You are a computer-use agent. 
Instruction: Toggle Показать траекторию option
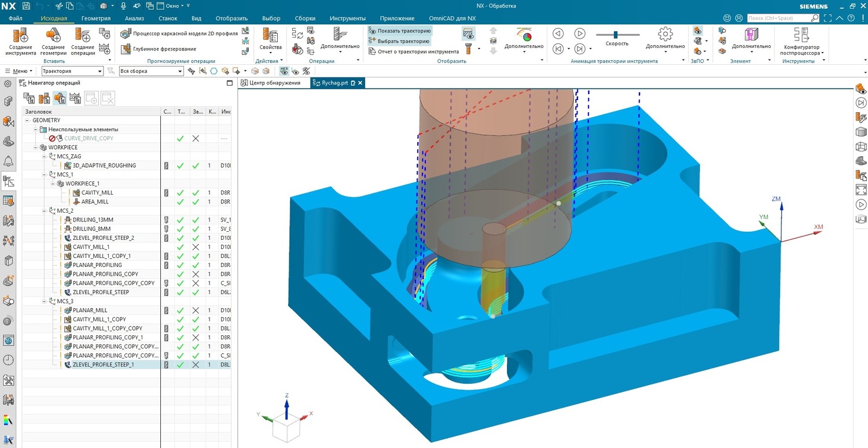(x=399, y=31)
